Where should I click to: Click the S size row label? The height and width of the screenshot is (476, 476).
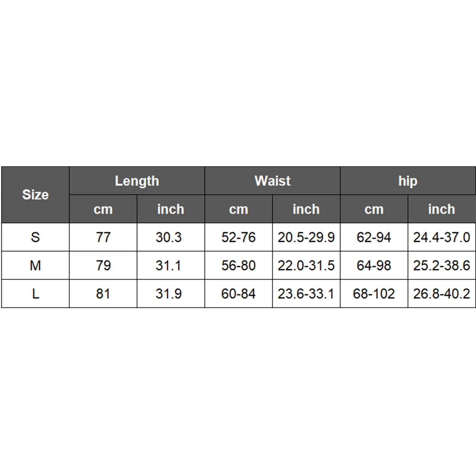(x=35, y=237)
